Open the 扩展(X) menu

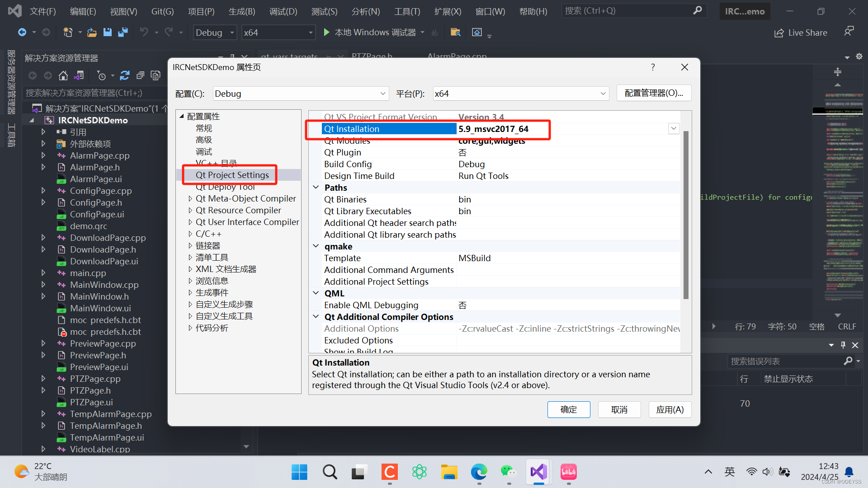(x=448, y=11)
